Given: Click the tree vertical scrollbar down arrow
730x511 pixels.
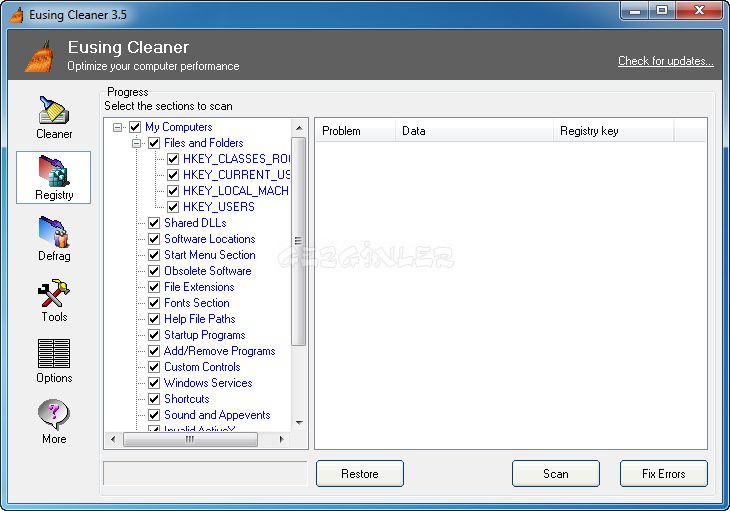Looking at the screenshot, I should pyautogui.click(x=299, y=423).
